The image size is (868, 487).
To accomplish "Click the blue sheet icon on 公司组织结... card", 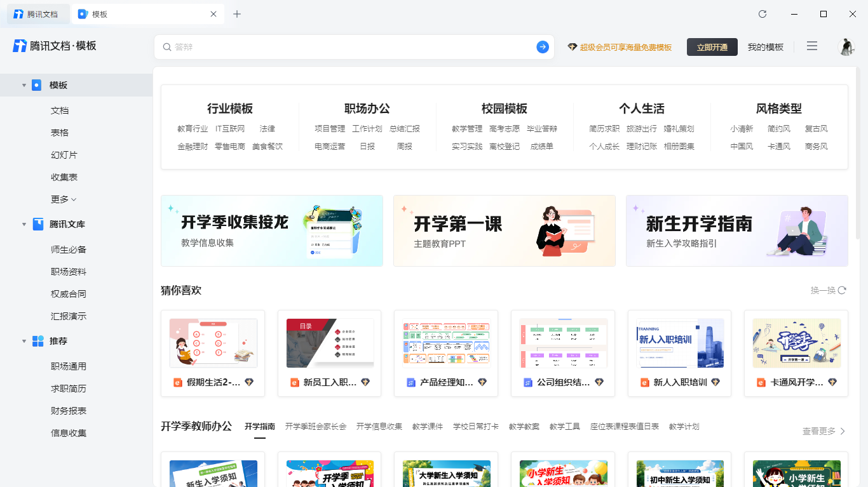I will [x=527, y=382].
